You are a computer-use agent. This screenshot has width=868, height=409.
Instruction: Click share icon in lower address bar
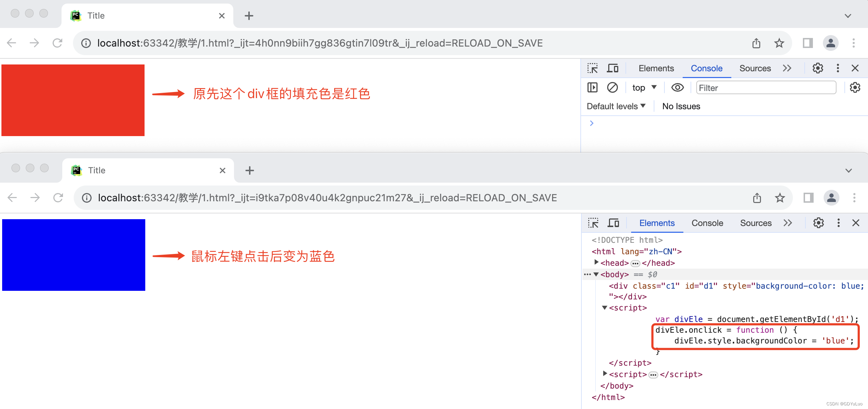click(757, 198)
